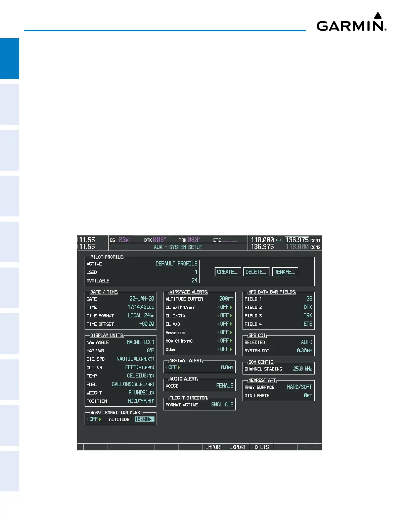Select the Arrival Alert 0.0NM distance
The image size is (411, 532).
227,367
